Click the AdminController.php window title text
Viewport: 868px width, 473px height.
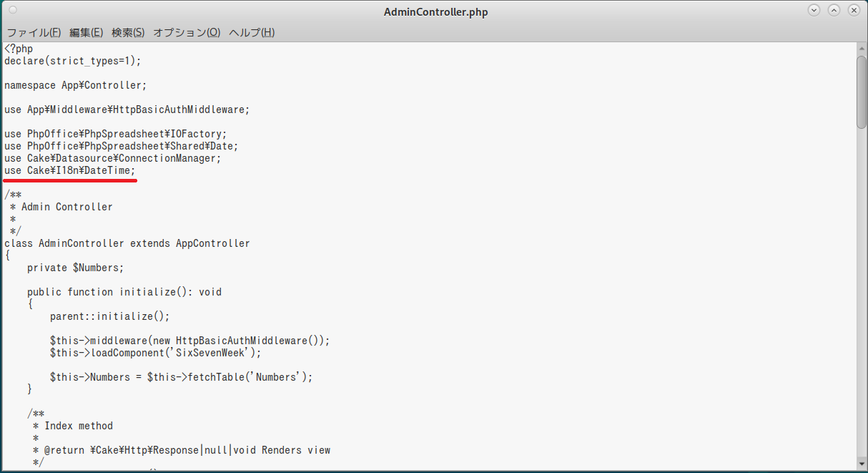[x=435, y=12]
